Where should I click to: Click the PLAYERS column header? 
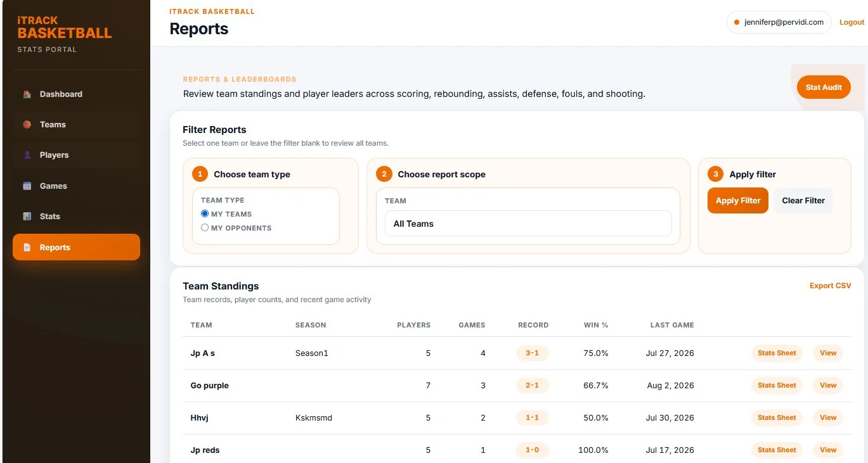coord(413,325)
